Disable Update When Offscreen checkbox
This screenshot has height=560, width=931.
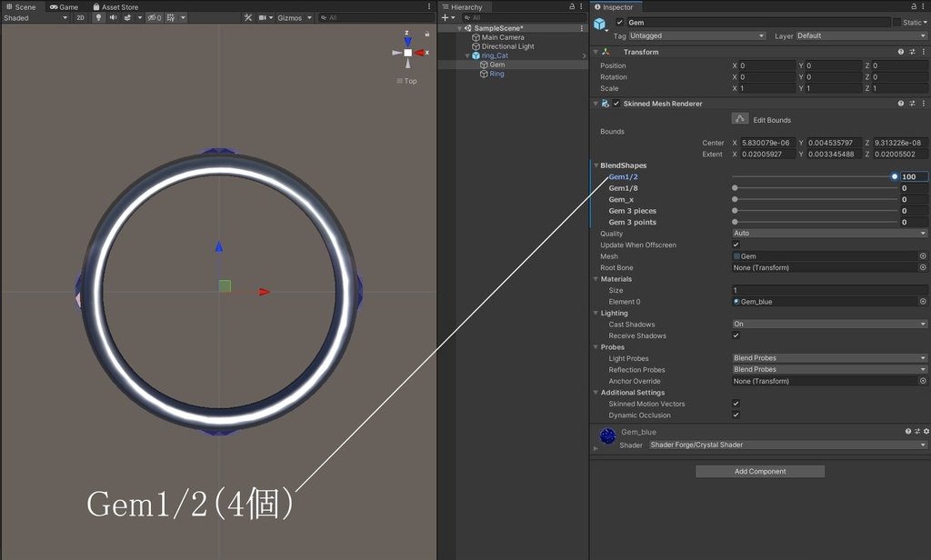point(736,245)
